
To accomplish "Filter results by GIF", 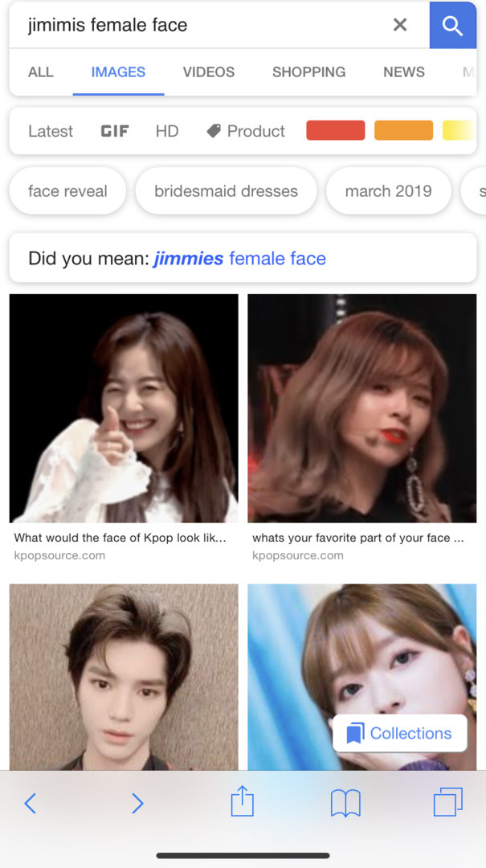I will (115, 131).
